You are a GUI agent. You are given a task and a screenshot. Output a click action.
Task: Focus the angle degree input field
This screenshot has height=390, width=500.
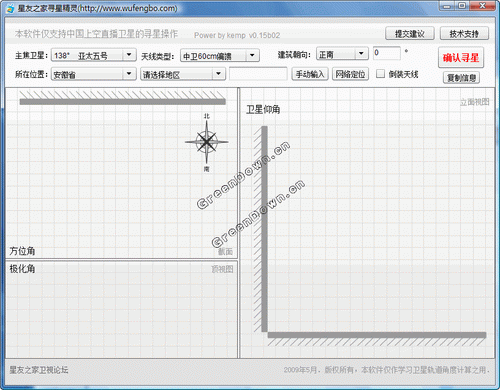tap(387, 53)
